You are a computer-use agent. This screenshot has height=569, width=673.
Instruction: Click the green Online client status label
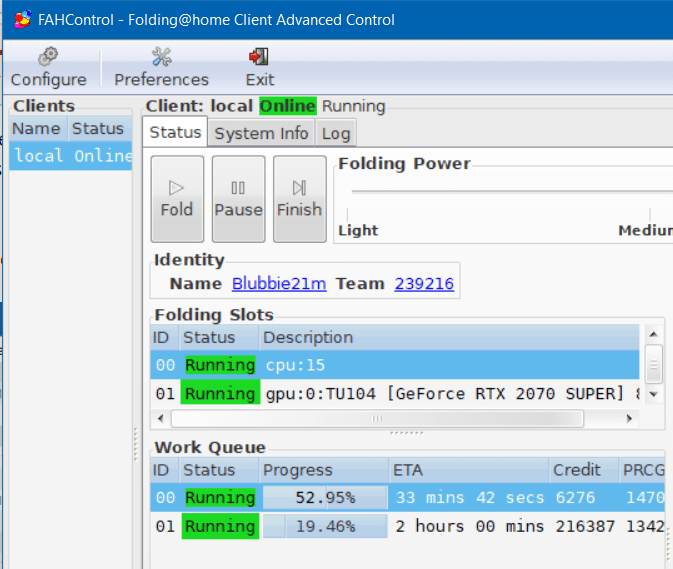click(288, 106)
